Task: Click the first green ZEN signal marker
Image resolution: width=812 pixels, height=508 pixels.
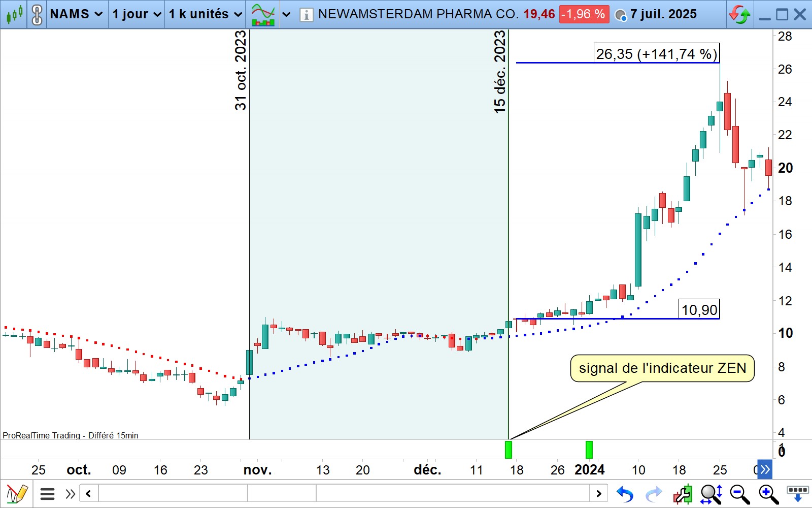Action: click(509, 450)
